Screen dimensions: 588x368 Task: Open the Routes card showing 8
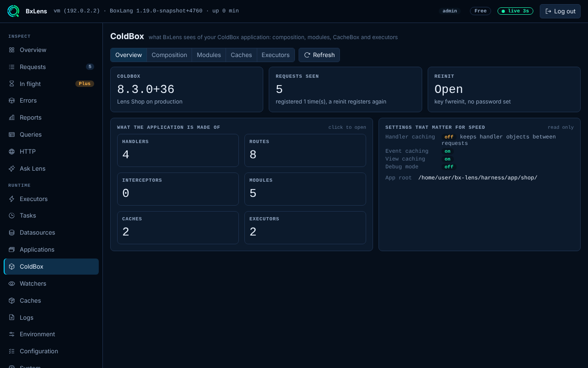pos(305,150)
